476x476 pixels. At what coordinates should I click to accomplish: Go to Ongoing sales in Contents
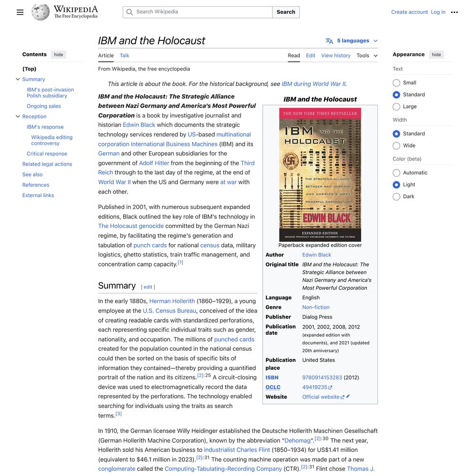coord(44,106)
